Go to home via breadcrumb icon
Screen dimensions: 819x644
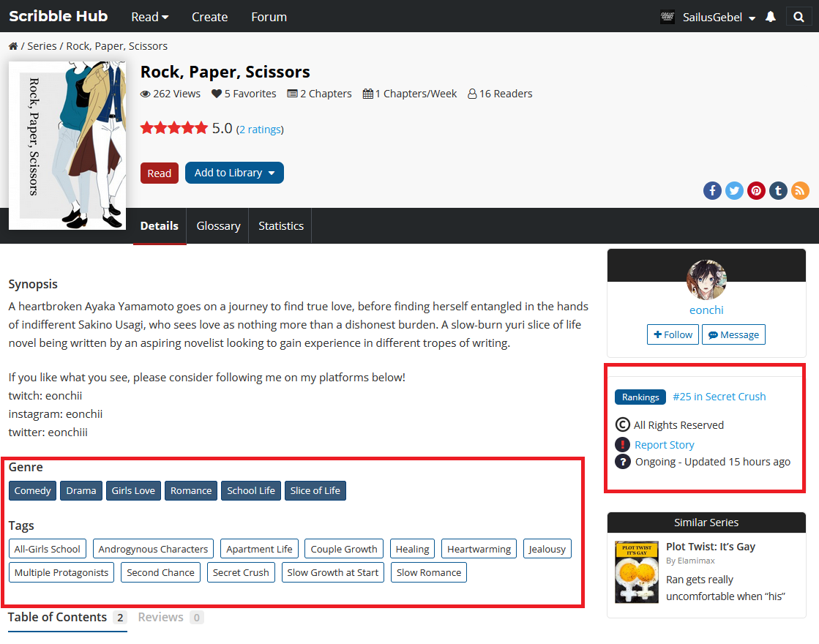(x=13, y=46)
